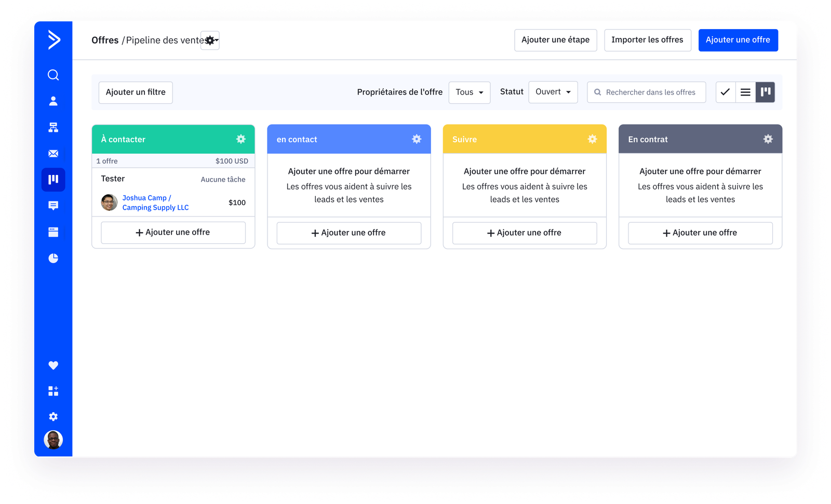Open À contacter stage settings gear
831x504 pixels.
241,139
